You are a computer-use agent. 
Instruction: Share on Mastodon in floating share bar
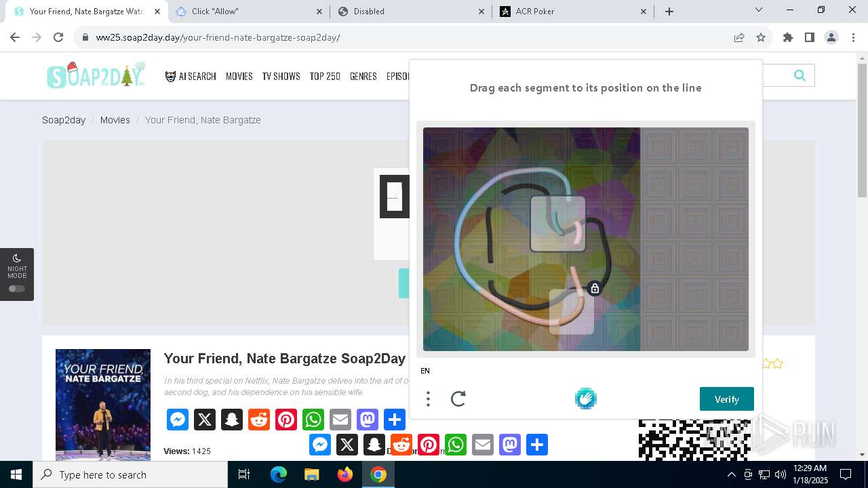510,445
